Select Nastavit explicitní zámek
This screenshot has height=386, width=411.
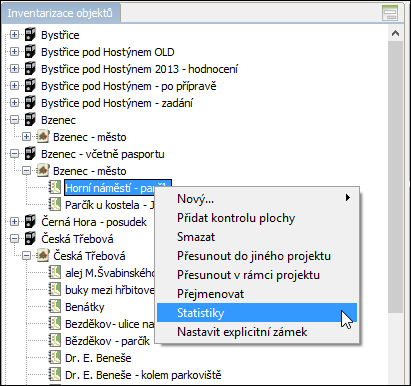point(257,332)
